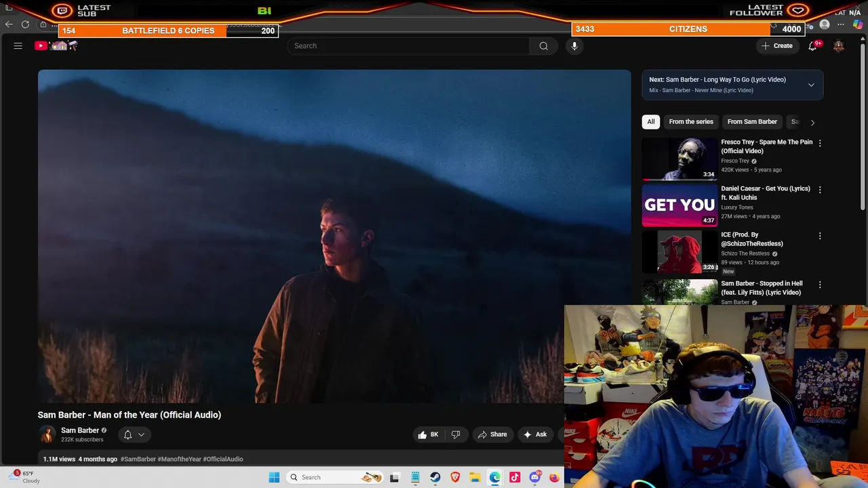Screen dimensions: 868x488
Task: Click the browser back arrow
Action: coord(9,24)
